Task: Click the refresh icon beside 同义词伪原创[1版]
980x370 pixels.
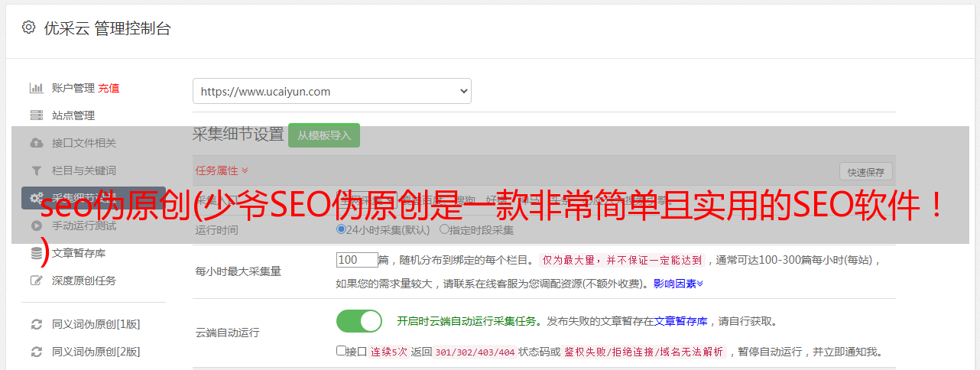Action: pyautogui.click(x=36, y=324)
